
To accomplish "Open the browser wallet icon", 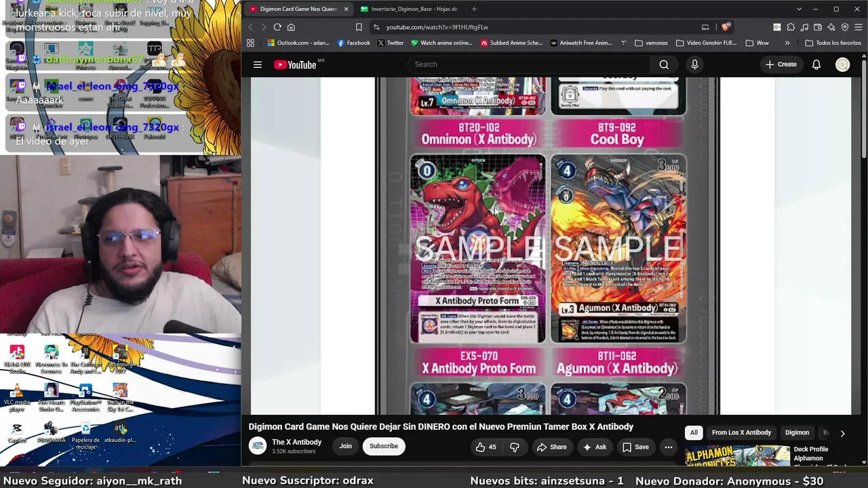I will [818, 27].
